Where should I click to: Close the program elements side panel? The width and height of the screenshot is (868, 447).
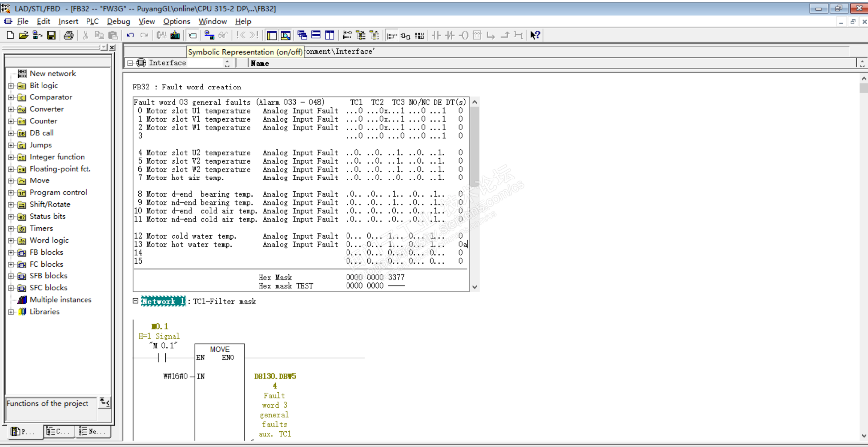112,47
